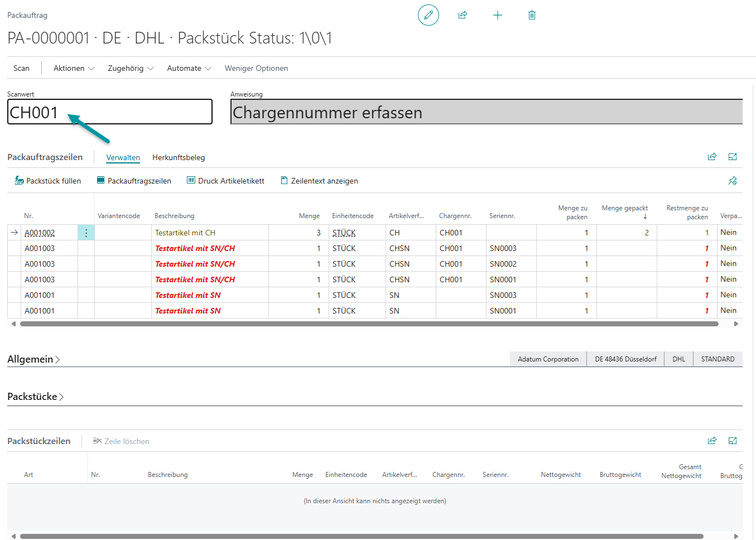Click the pencil edit icon

pyautogui.click(x=428, y=15)
